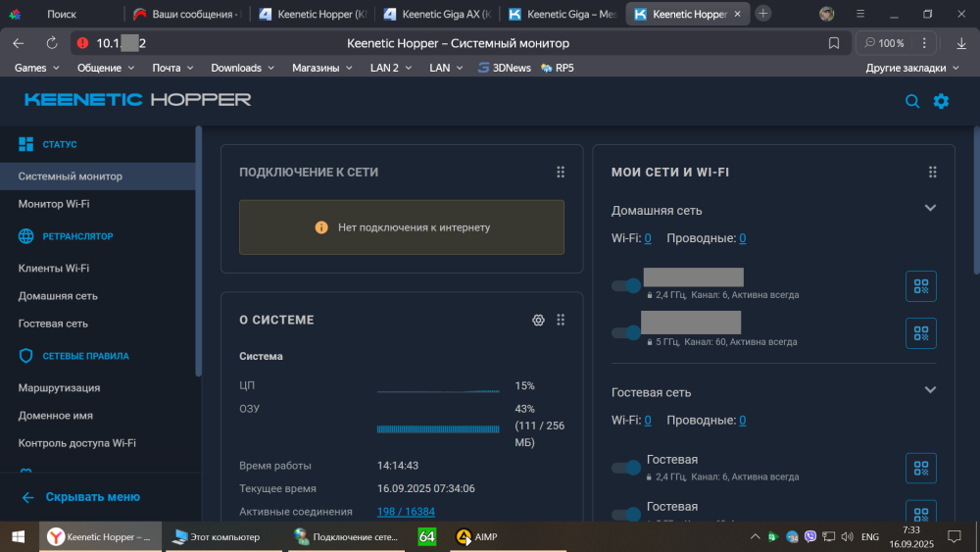This screenshot has width=980, height=552.
Task: Click the volume icon in system tray
Action: (848, 536)
